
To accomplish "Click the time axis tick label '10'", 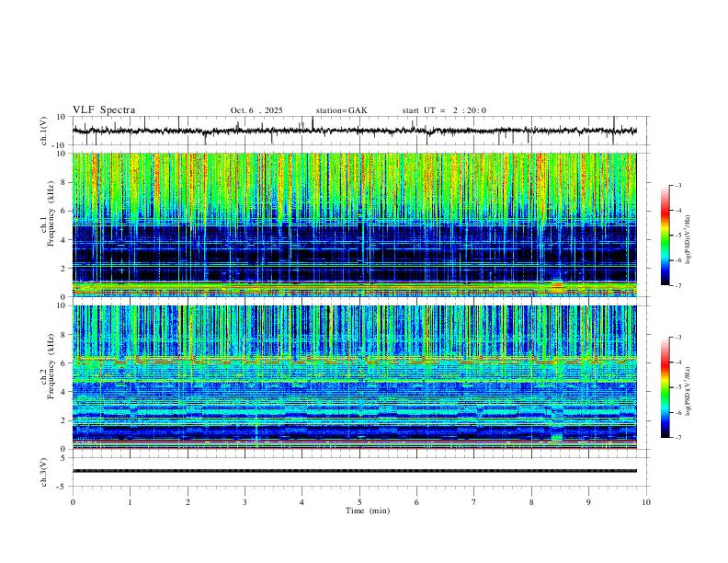I will coord(646,502).
